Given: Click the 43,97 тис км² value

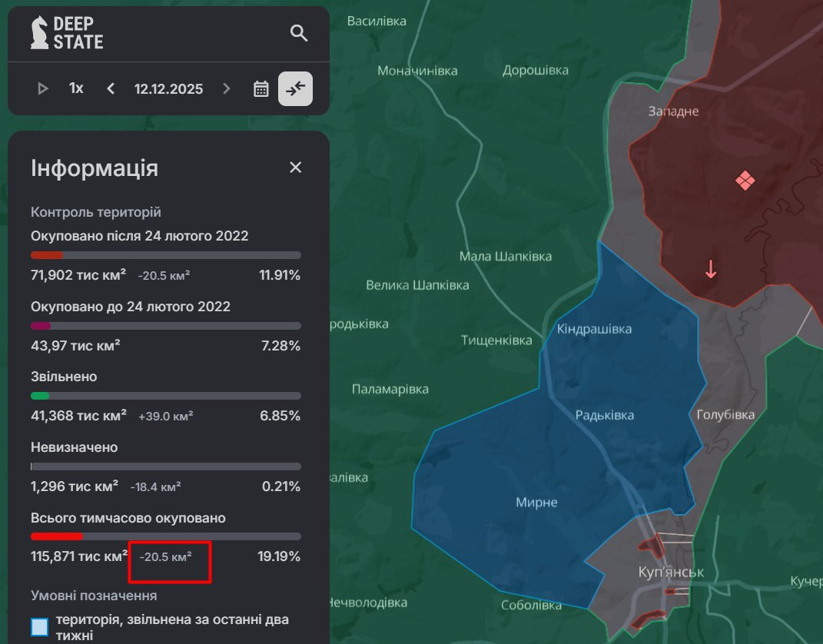Looking at the screenshot, I should [x=75, y=345].
